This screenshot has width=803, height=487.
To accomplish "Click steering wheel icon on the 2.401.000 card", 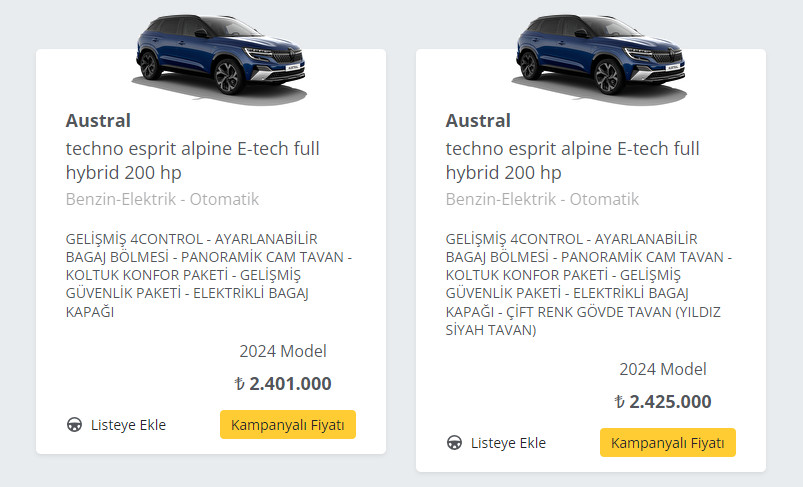I will [74, 425].
